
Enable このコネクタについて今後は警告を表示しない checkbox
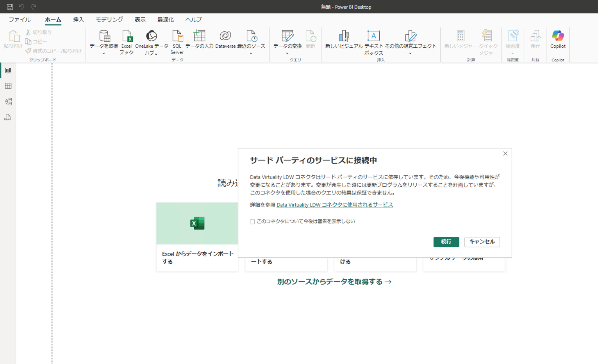pyautogui.click(x=252, y=222)
